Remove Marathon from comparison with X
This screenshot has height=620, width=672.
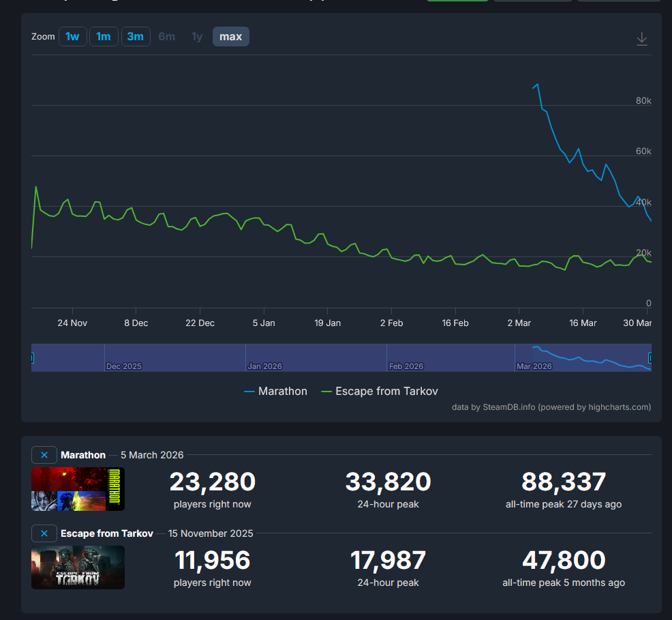(x=44, y=455)
